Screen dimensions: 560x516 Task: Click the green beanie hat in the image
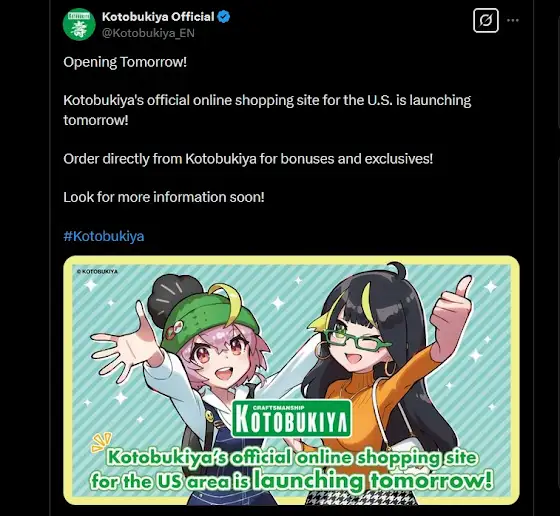(x=211, y=323)
